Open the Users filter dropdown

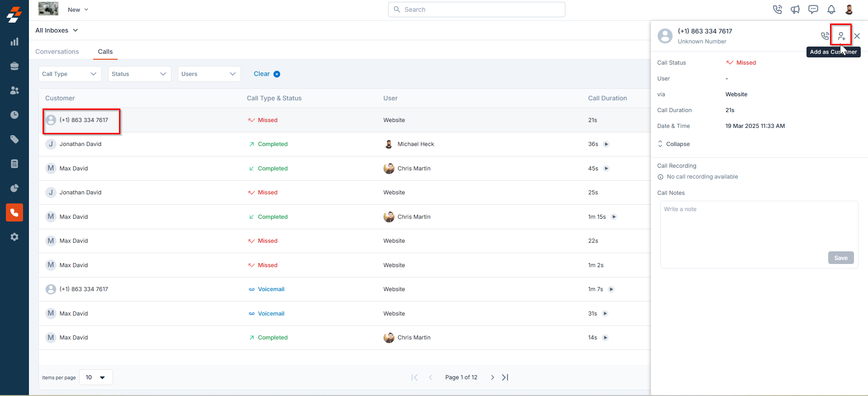(209, 74)
